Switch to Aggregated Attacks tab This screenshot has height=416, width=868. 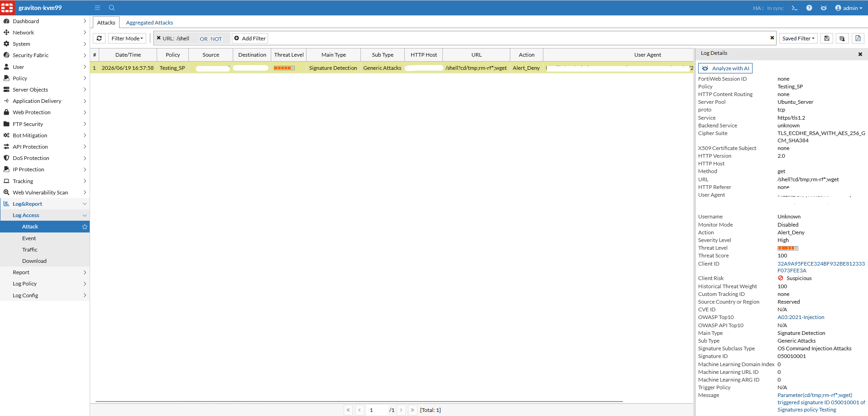coord(149,23)
